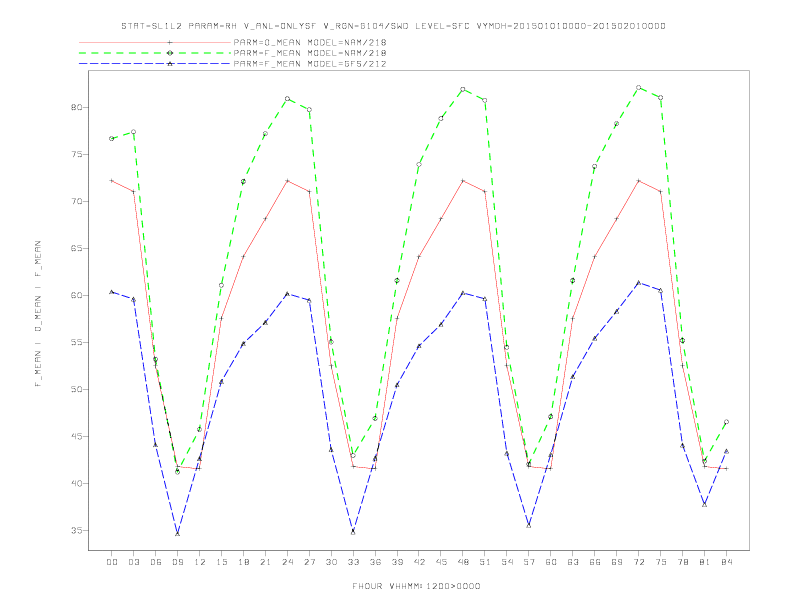Image resolution: width=792 pixels, height=612 pixels.
Task: Click x-axis forecast hour label 30
Action: (331, 562)
